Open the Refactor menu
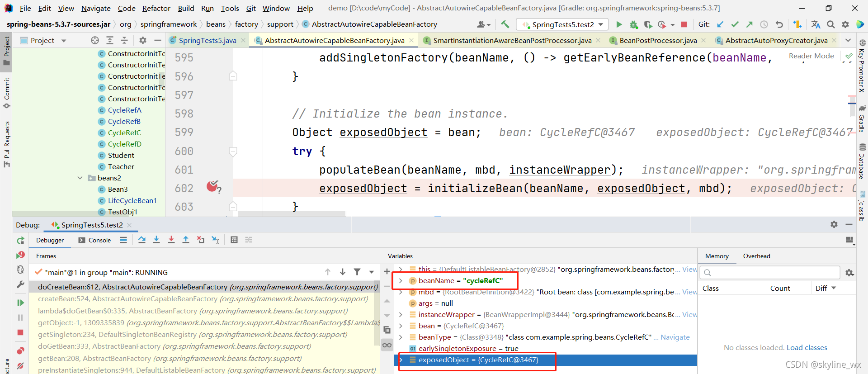The height and width of the screenshot is (374, 868). pyautogui.click(x=156, y=8)
